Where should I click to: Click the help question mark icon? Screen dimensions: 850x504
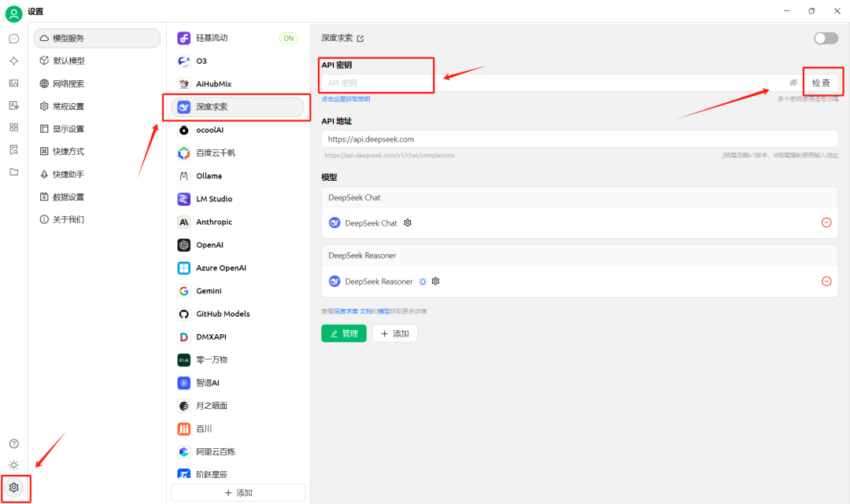click(x=14, y=444)
